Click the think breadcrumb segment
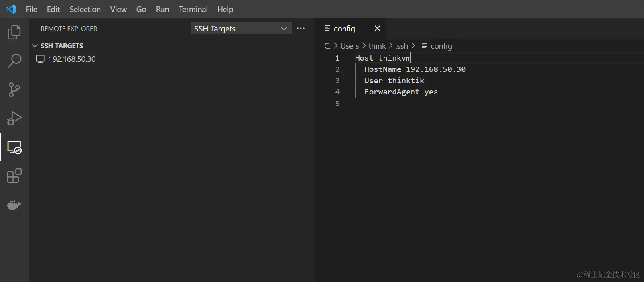This screenshot has height=282, width=644. point(377,46)
